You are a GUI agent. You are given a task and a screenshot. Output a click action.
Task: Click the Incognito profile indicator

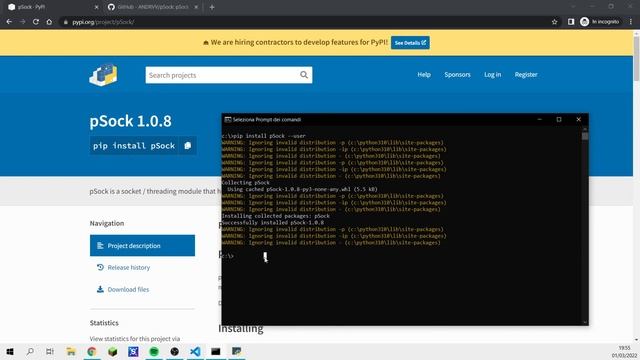(600, 22)
